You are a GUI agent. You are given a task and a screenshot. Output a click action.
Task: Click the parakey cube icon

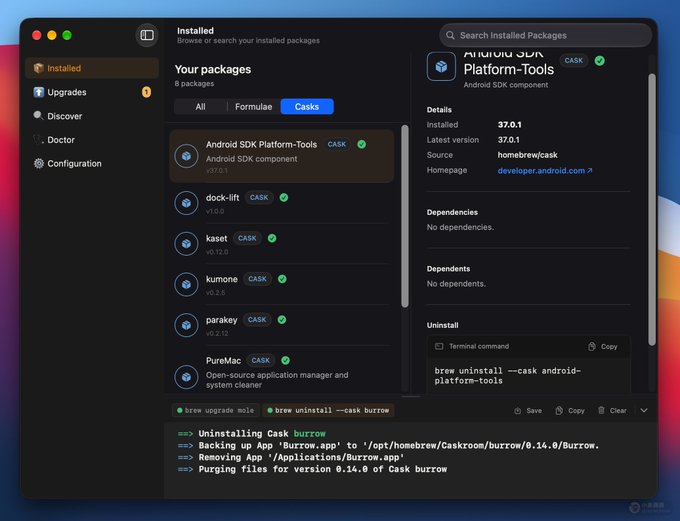point(186,325)
